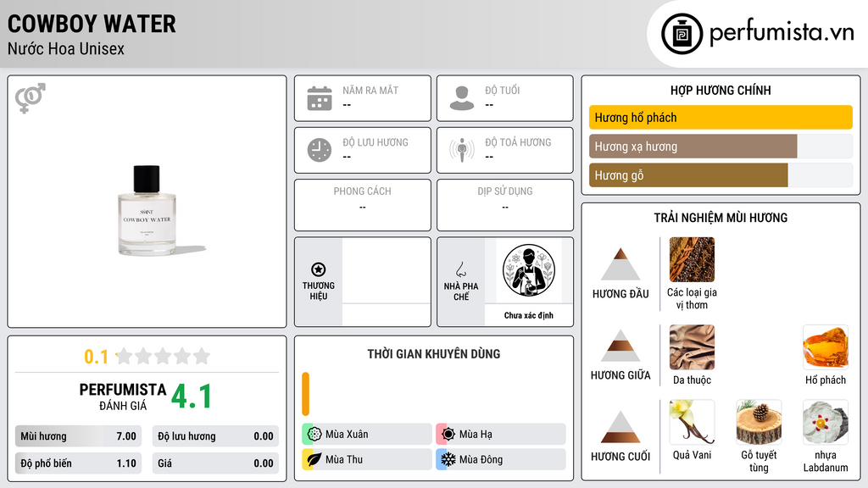
Task: Click the nose icon above Nhà pha chế
Action: [x=461, y=269]
